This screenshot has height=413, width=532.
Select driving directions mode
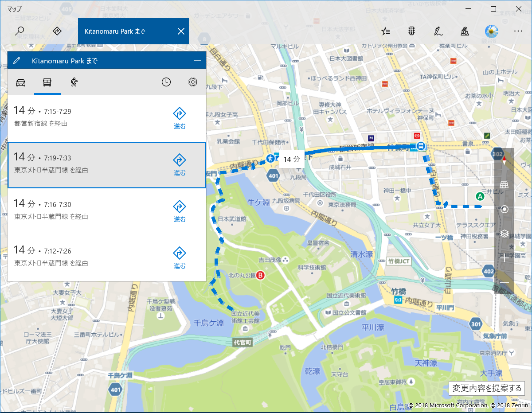21,82
